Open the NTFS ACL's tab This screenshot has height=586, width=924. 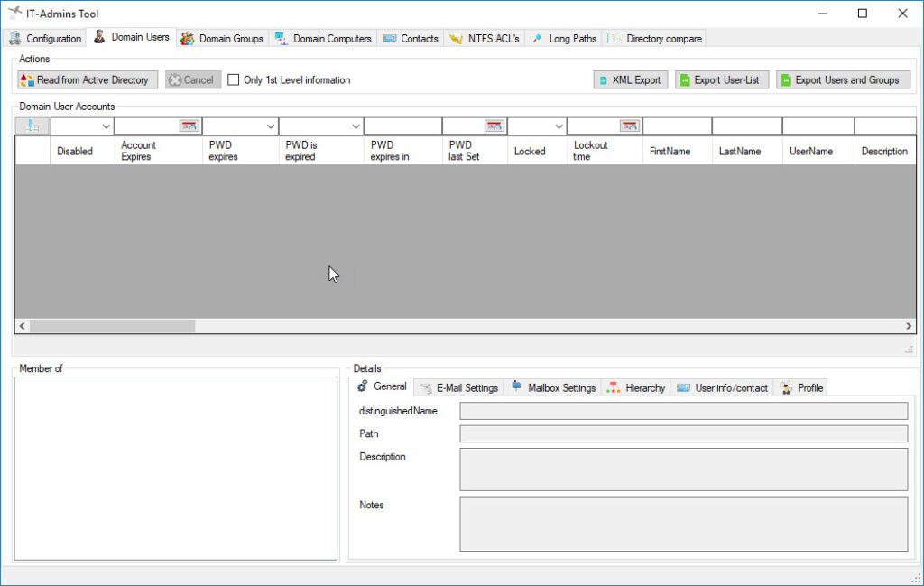click(485, 39)
